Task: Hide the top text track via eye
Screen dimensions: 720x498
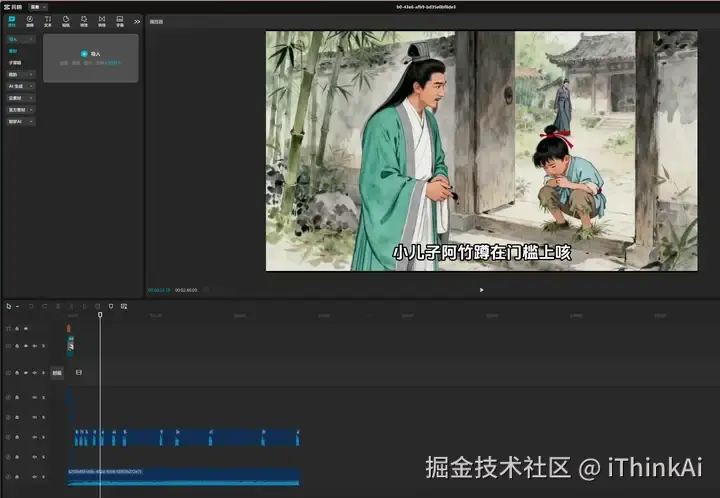Action: click(26, 329)
